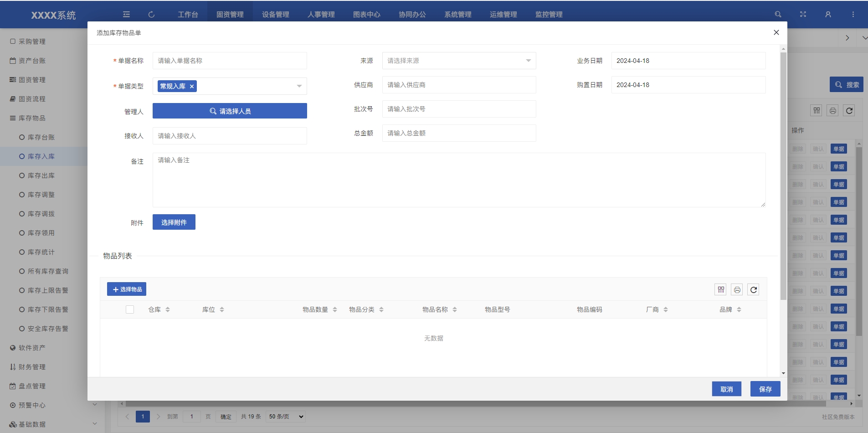
Task: Open 安全库存告警 in sidebar
Action: (47, 329)
